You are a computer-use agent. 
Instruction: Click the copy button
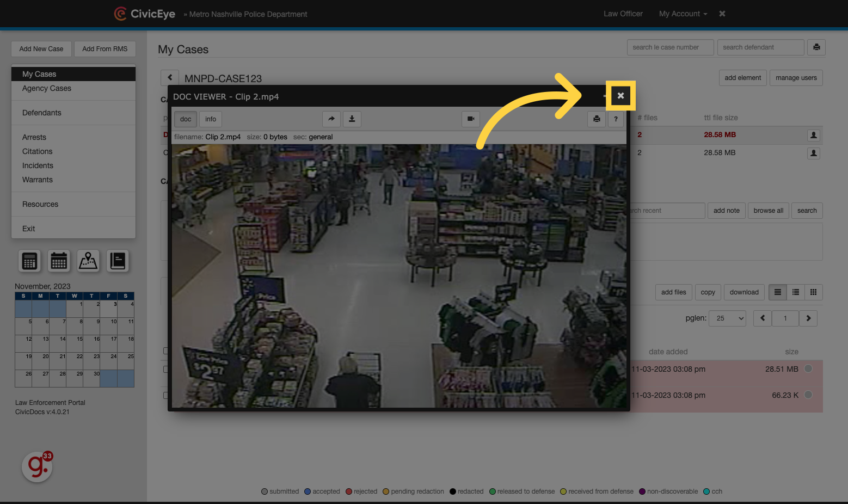[x=708, y=292]
